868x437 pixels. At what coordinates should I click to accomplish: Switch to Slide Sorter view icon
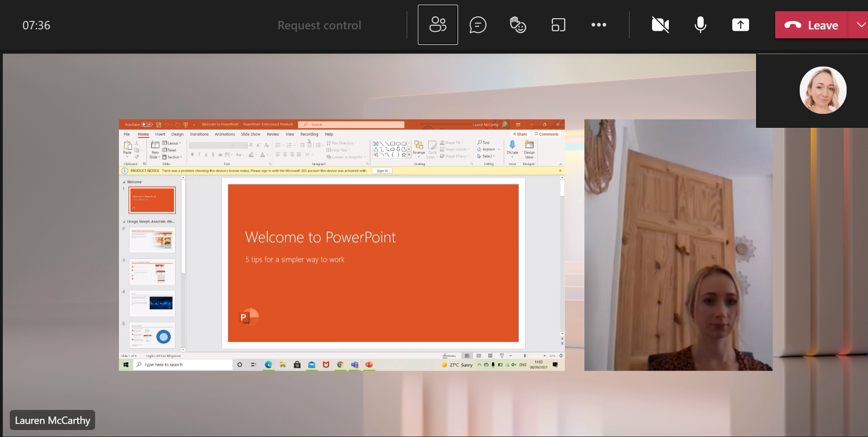coord(479,356)
